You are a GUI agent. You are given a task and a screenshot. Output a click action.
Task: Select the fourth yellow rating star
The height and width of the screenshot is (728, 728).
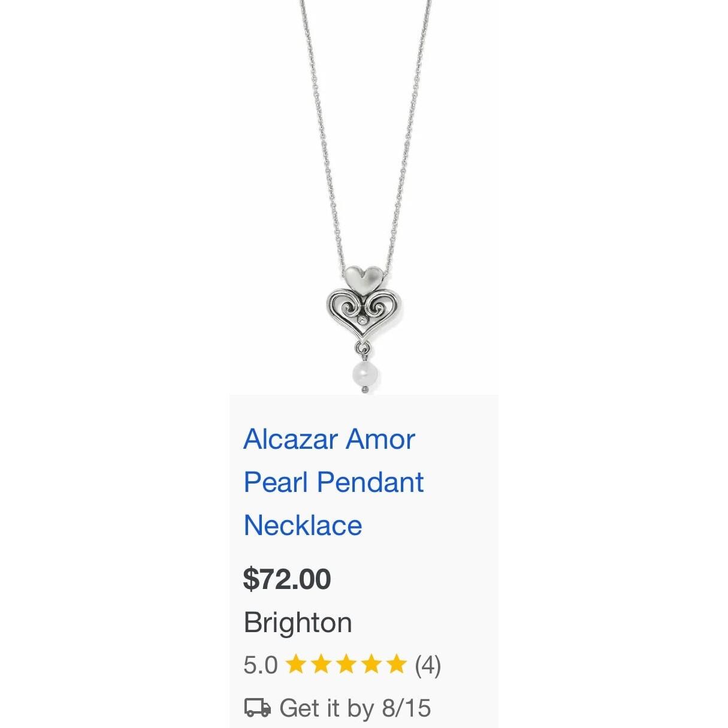click(x=371, y=664)
